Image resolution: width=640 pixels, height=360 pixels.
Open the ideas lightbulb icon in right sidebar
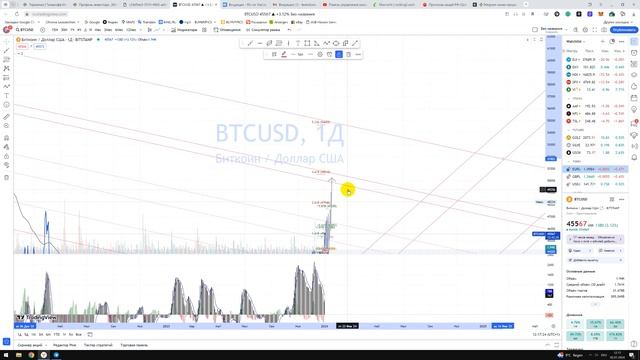(x=634, y=109)
